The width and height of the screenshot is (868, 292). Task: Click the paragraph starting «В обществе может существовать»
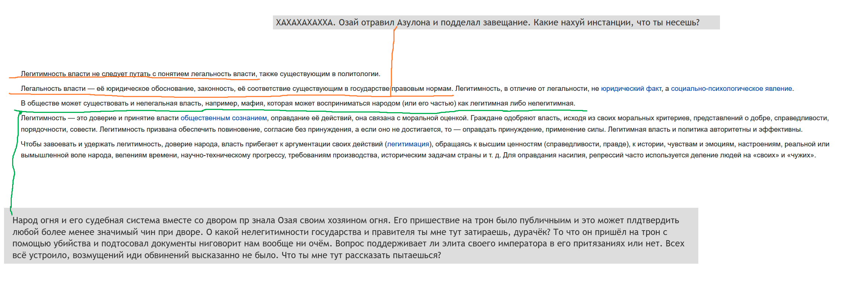point(298,103)
